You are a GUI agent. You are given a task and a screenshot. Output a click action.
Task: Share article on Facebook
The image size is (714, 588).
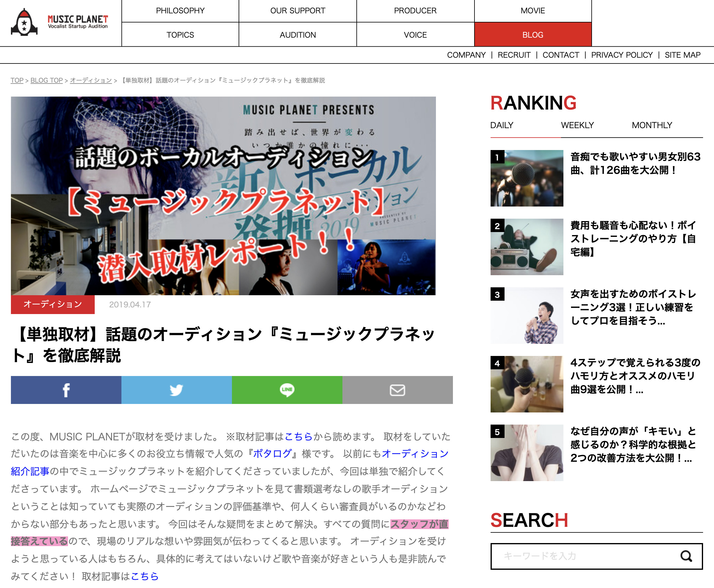pos(66,390)
